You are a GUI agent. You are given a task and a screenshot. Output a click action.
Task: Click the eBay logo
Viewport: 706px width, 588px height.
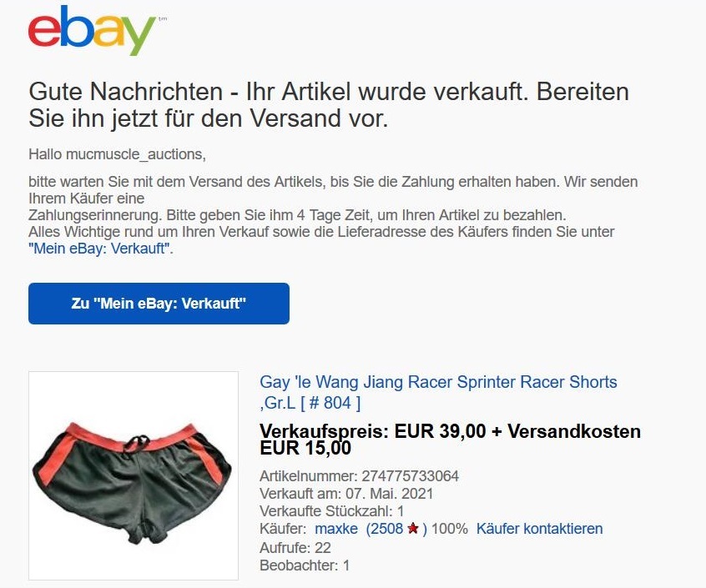(x=93, y=30)
